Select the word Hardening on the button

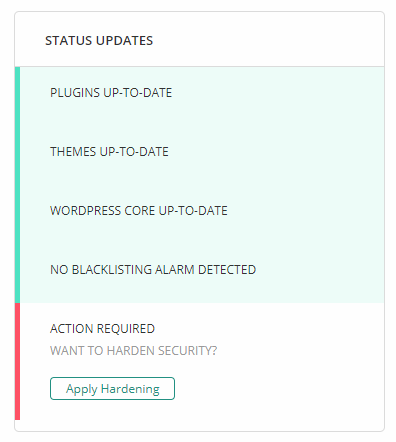tap(130, 389)
